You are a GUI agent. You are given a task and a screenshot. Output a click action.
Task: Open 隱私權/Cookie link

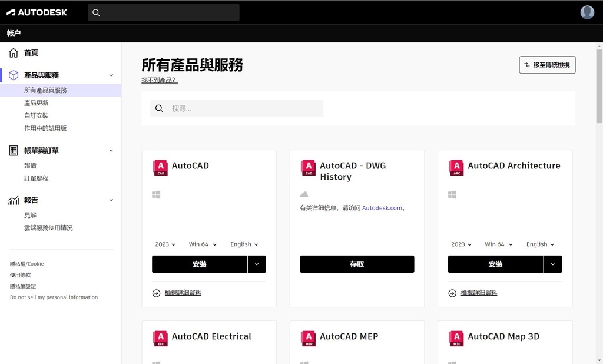[27, 264]
